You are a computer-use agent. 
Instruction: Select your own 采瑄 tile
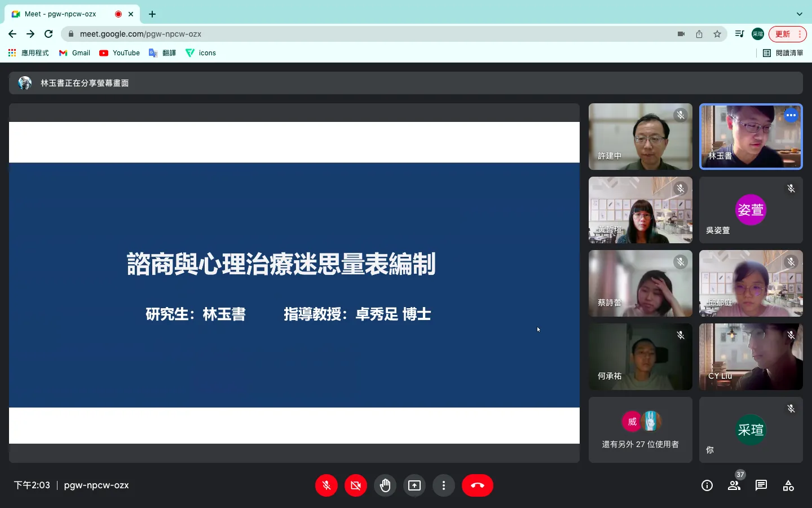[x=751, y=430]
